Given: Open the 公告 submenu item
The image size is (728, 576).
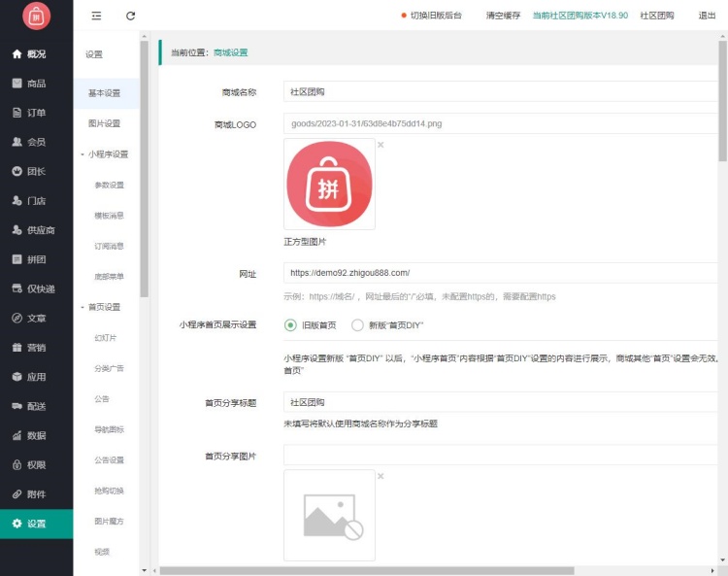Looking at the screenshot, I should (102, 398).
